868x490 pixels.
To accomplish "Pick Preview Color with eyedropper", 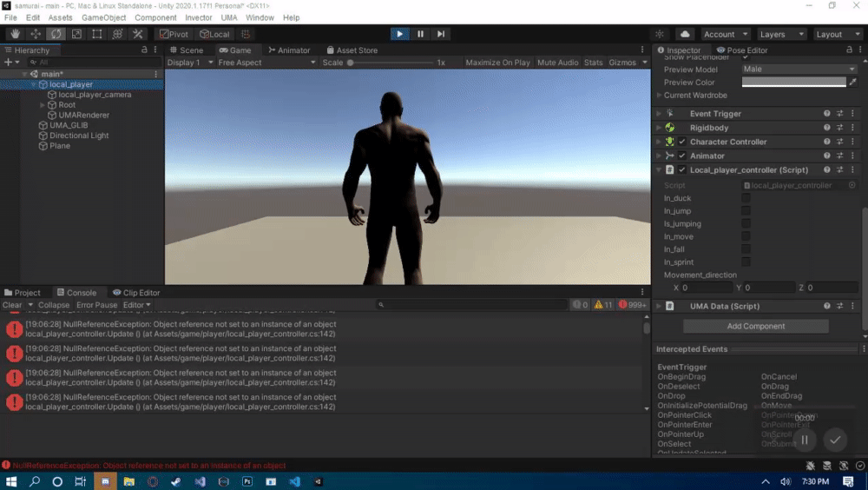I will (852, 82).
